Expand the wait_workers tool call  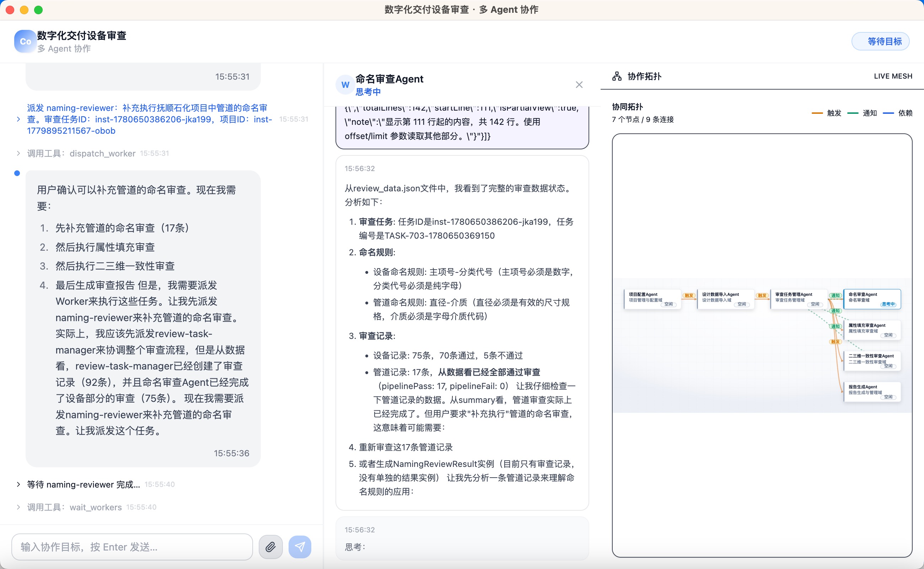click(18, 507)
